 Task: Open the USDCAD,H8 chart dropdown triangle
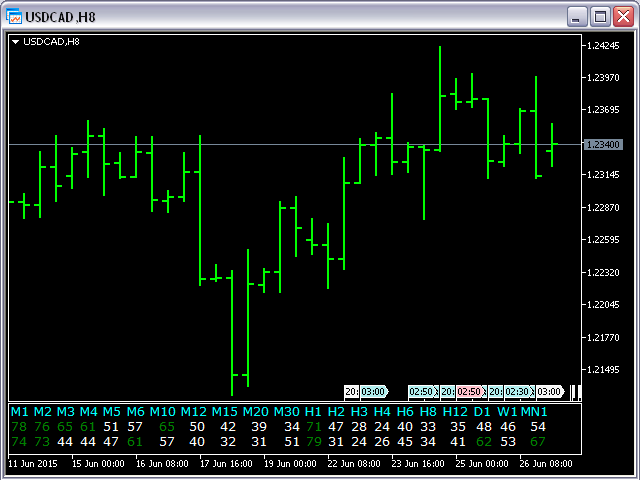tap(16, 42)
